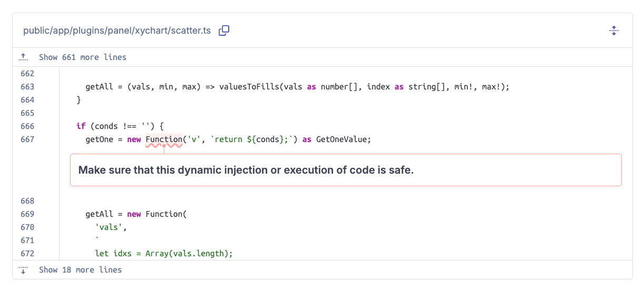The height and width of the screenshot is (291, 644).
Task: Click line number 662 in the gutter
Action: click(27, 74)
